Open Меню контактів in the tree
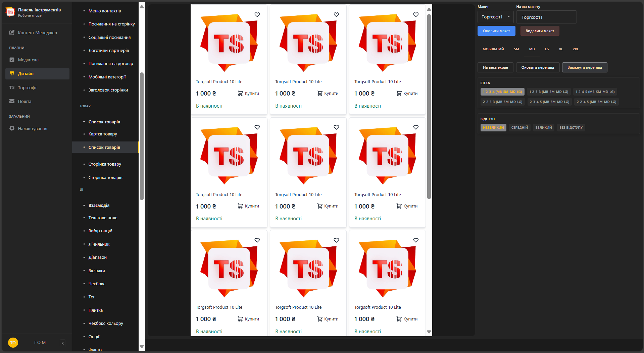 [105, 11]
